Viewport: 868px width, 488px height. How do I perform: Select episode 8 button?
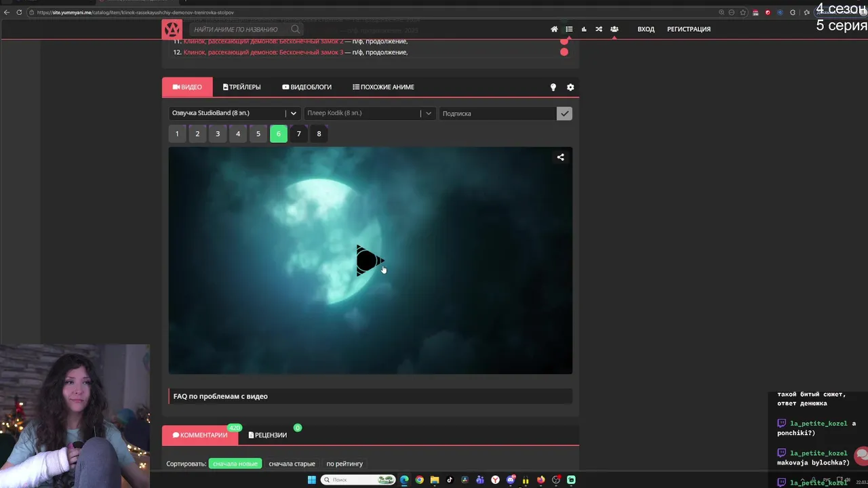[x=319, y=134]
